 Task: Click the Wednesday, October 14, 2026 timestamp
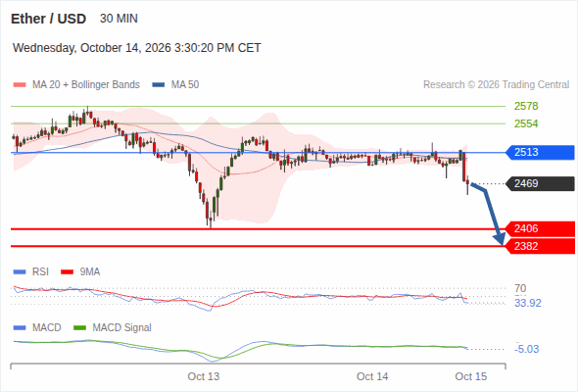(137, 48)
